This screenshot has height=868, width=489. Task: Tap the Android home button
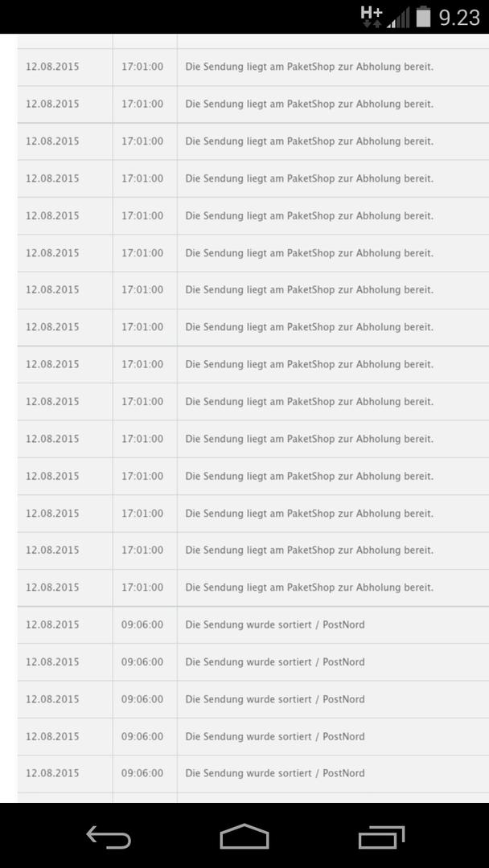point(244,837)
